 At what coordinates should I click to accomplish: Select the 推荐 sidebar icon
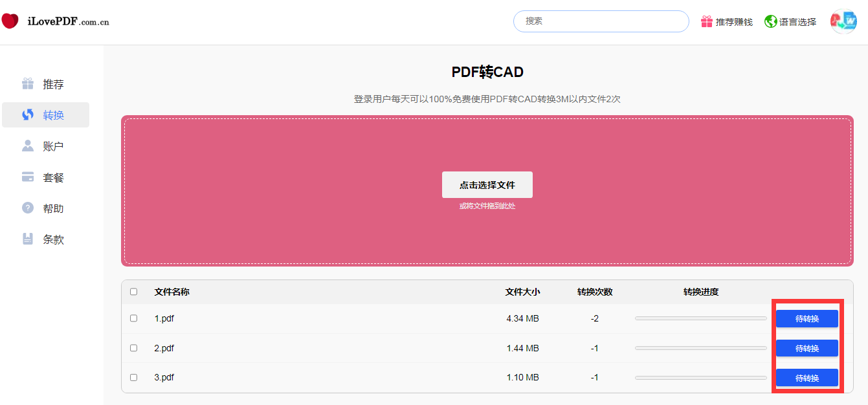[27, 83]
